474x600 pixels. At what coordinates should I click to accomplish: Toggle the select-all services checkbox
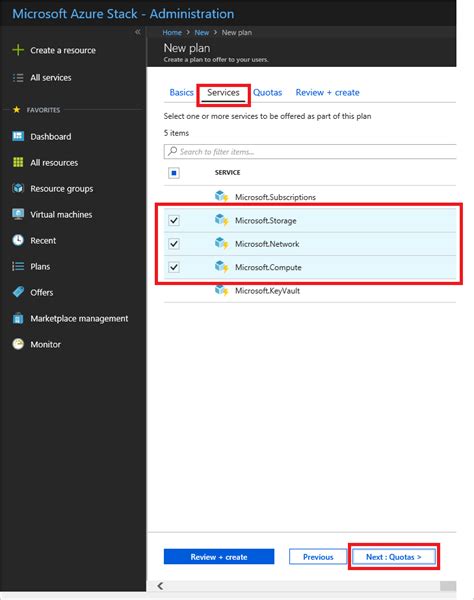[174, 173]
